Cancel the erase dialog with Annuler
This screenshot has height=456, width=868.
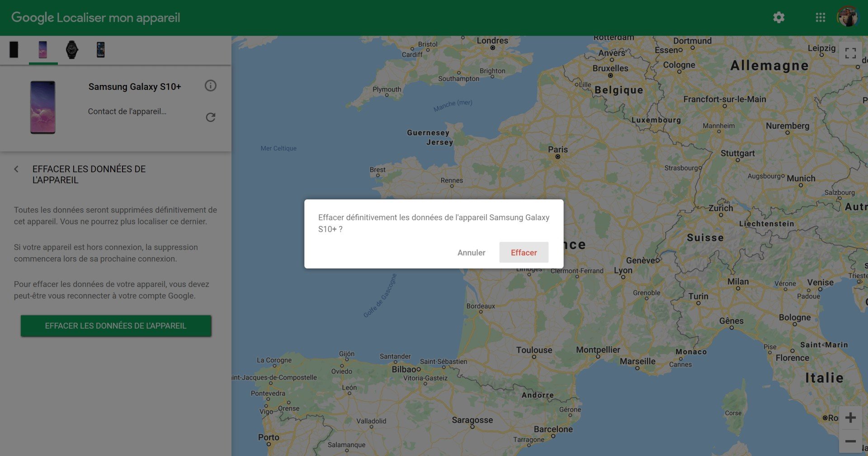pos(471,253)
